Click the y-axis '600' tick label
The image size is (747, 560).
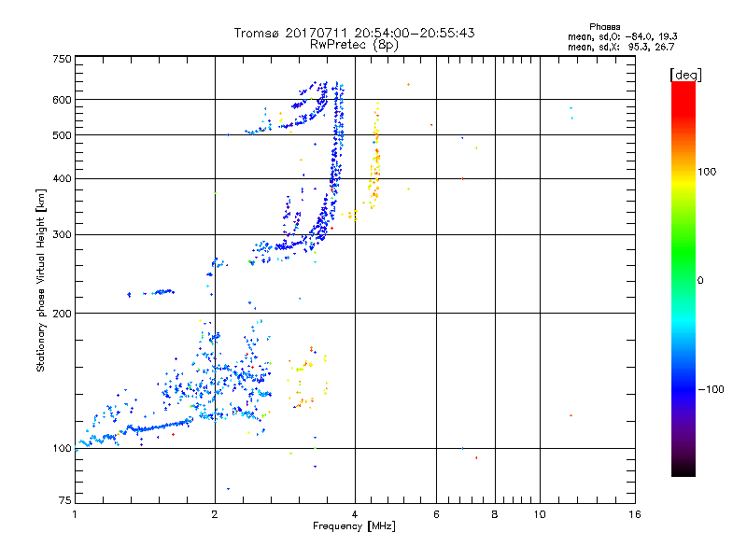[x=62, y=100]
